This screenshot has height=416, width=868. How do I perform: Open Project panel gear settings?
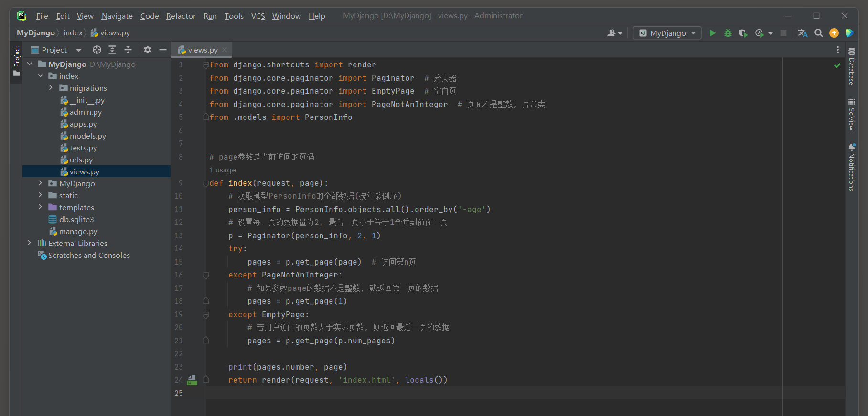[x=148, y=50]
